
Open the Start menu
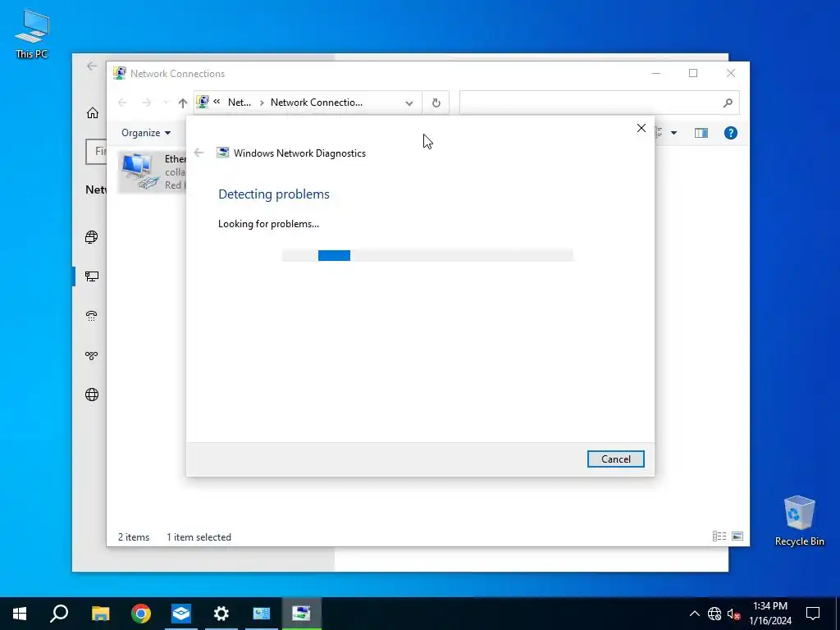(20, 614)
